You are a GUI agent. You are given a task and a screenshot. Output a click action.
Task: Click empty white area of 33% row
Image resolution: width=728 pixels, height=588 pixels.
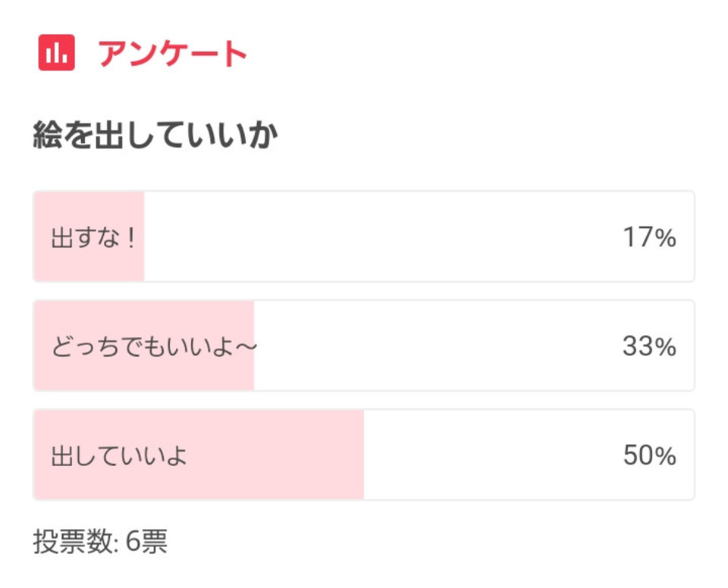coord(437,346)
